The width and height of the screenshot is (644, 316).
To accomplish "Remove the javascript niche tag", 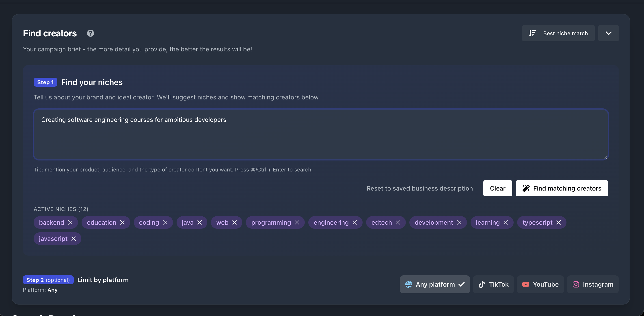I will (x=73, y=239).
